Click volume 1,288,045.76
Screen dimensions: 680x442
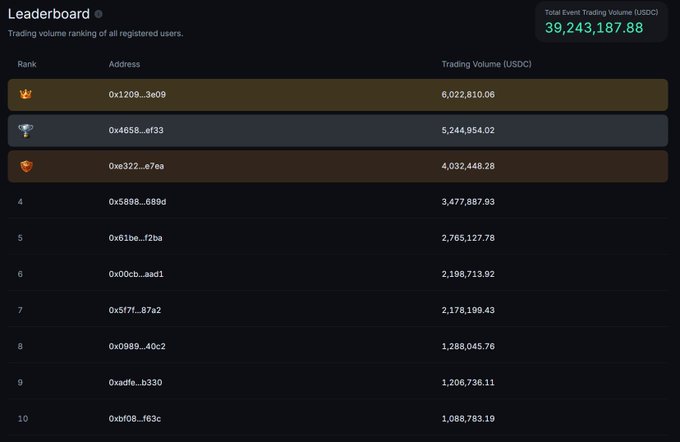pos(468,346)
